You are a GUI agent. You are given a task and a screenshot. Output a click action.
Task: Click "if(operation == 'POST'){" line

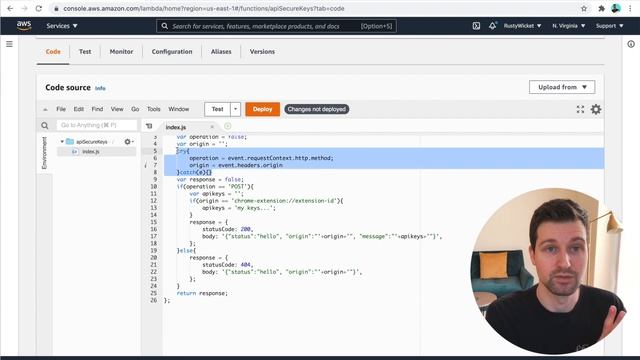(x=215, y=187)
